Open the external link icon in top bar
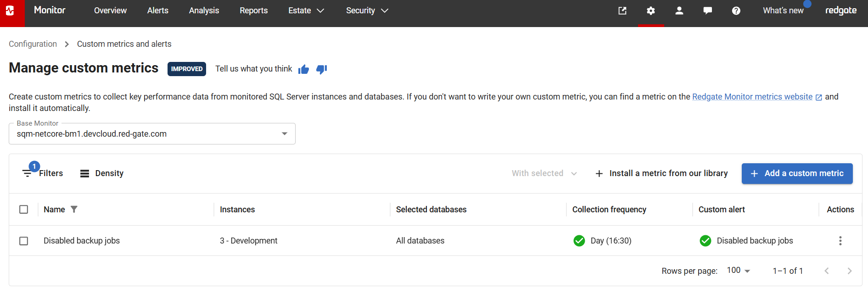This screenshot has width=868, height=299. coord(622,11)
